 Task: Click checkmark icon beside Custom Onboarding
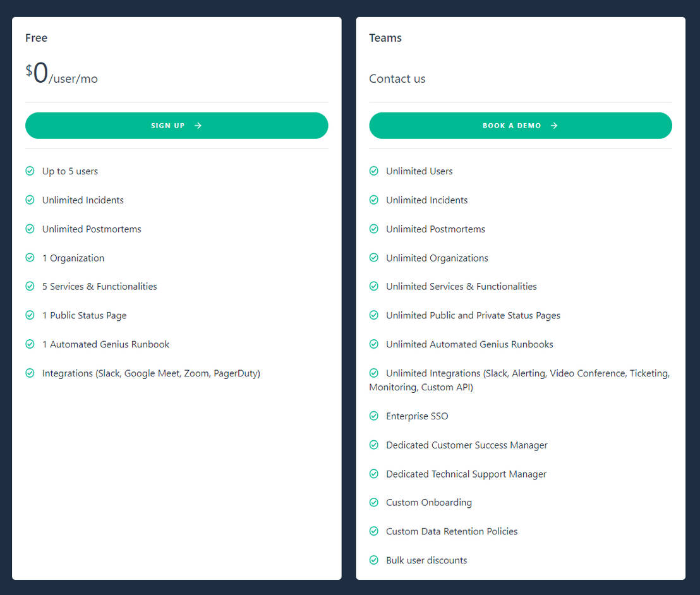coord(374,503)
